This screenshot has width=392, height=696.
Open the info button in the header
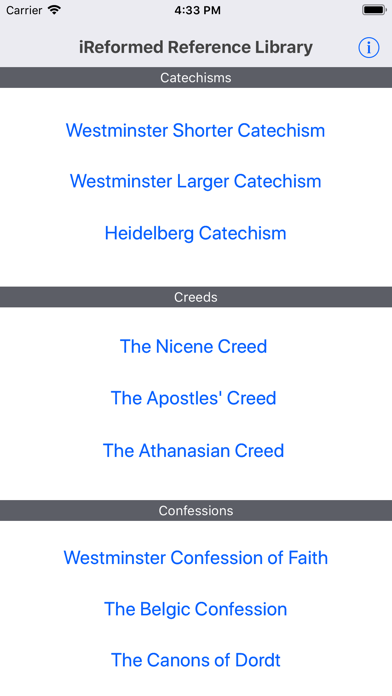[368, 47]
